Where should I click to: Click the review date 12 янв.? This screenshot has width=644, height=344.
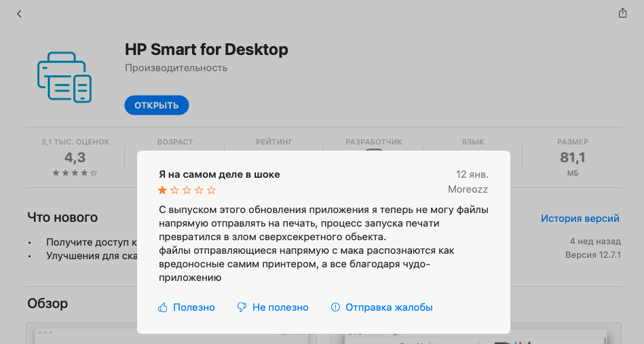pyautogui.click(x=472, y=174)
